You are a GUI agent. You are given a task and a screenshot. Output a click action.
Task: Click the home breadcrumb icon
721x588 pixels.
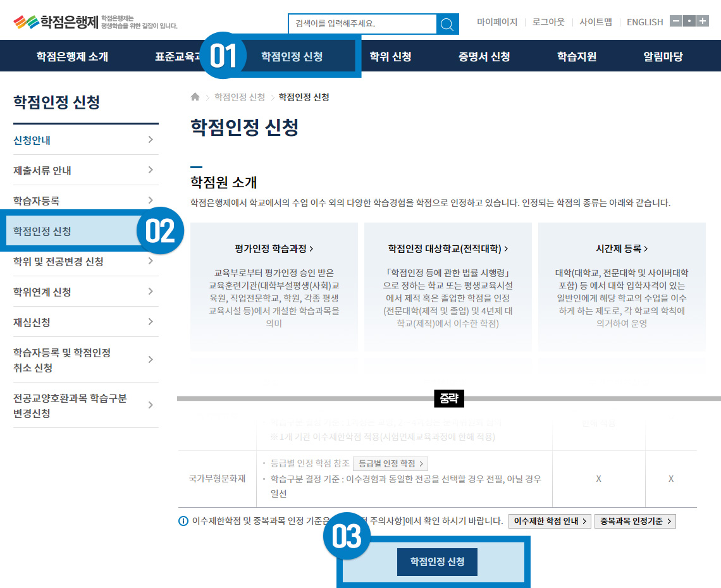[x=195, y=97]
